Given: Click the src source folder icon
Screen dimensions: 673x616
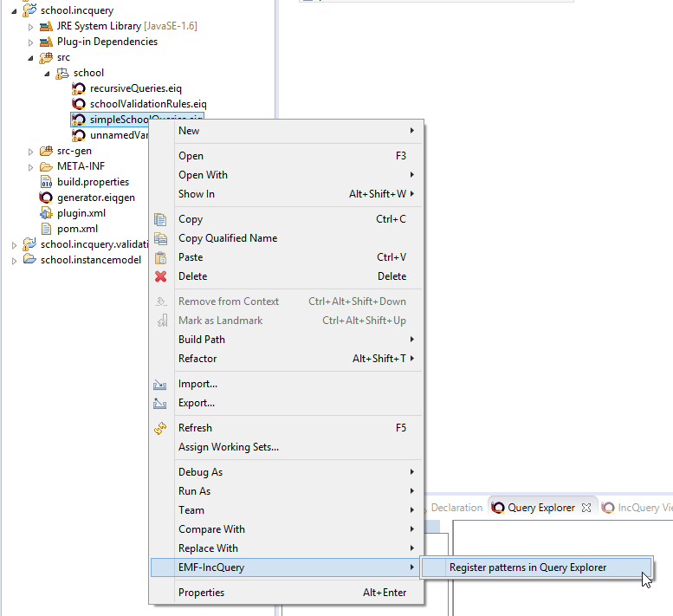Looking at the screenshot, I should (46, 57).
